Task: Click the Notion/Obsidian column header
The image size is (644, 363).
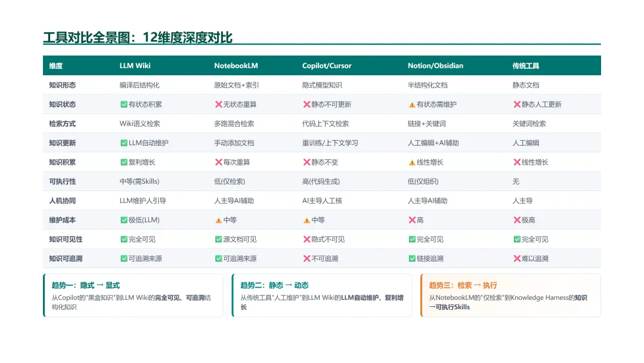Action: [x=435, y=66]
